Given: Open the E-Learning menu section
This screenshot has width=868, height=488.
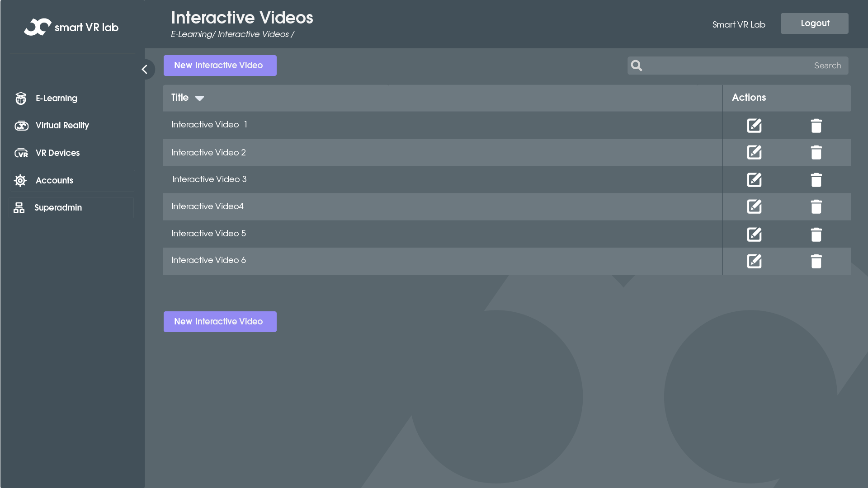Looking at the screenshot, I should 57,99.
